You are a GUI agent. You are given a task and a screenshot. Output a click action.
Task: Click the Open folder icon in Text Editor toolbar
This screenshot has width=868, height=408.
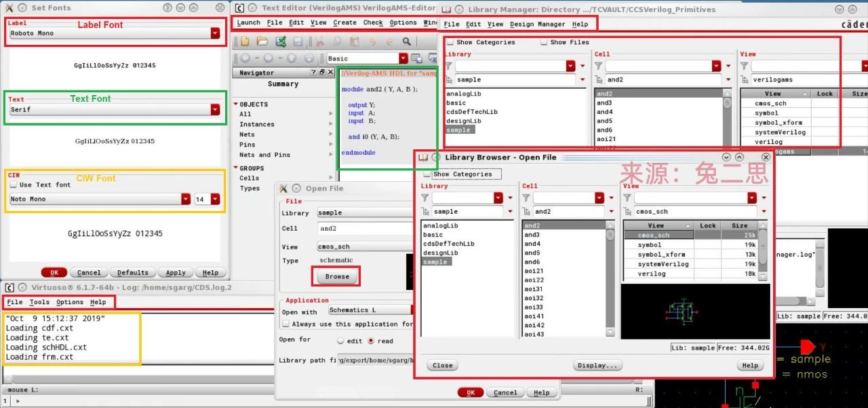point(262,42)
